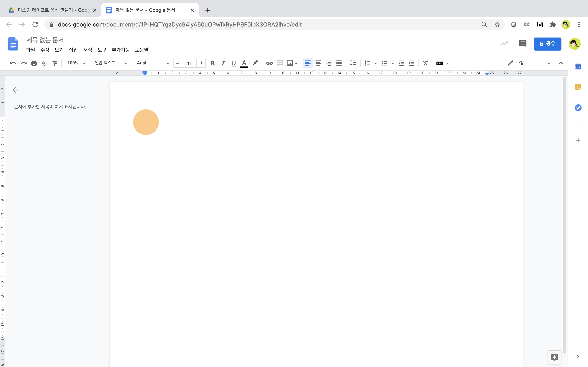
Task: Open Google Keep in side panel
Action: click(x=578, y=87)
